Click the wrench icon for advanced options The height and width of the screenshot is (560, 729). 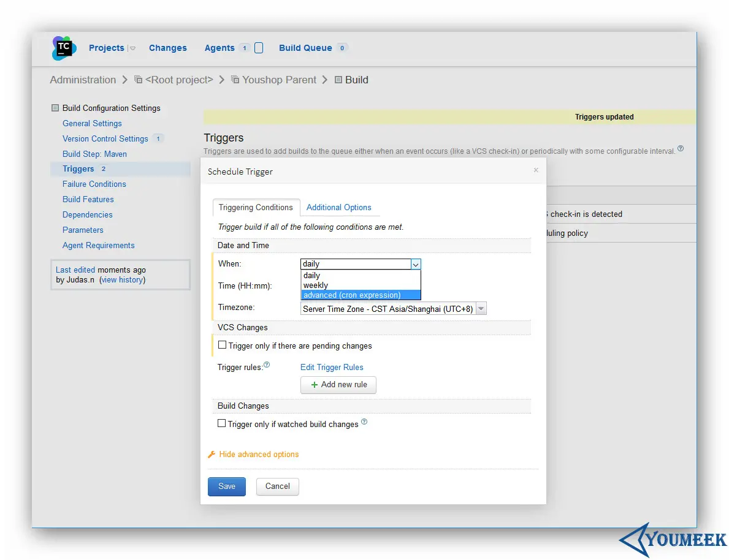(x=212, y=454)
